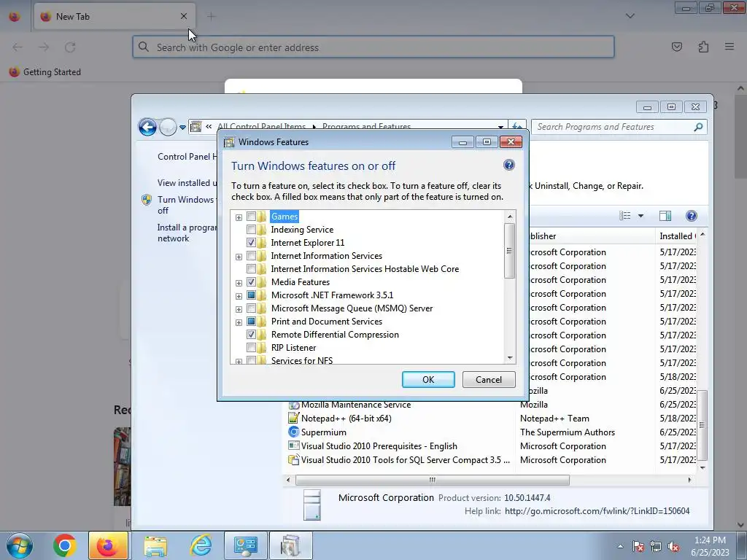Enable RIP Listener checkbox
Viewport: 747px width, 560px height.
click(x=251, y=348)
